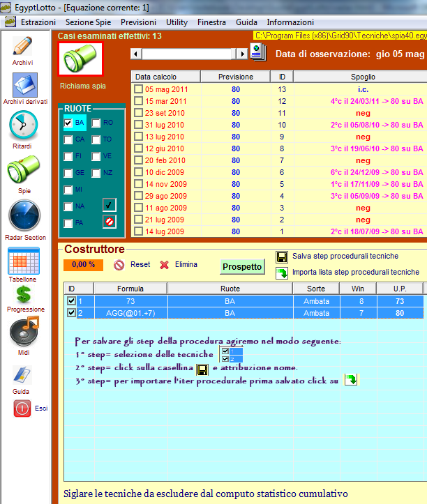The image size is (427, 504).
Task: Click the checkmark select-all ruote icon
Action: [x=110, y=205]
